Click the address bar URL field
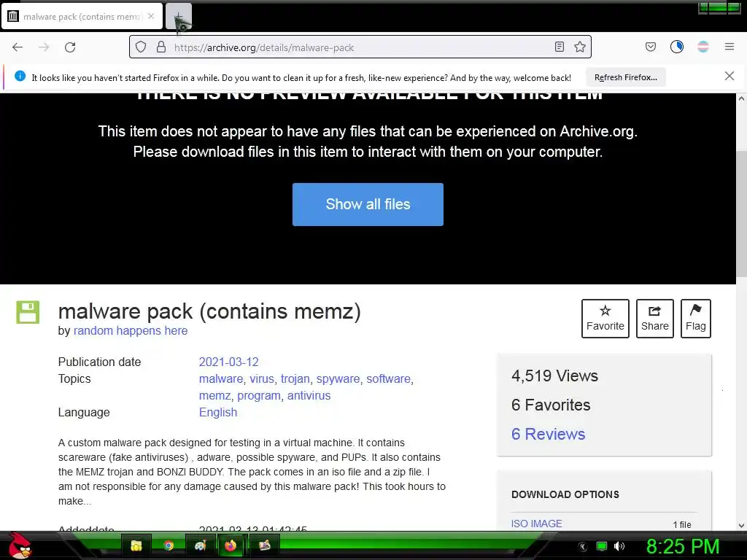The width and height of the screenshot is (747, 560). click(360, 47)
